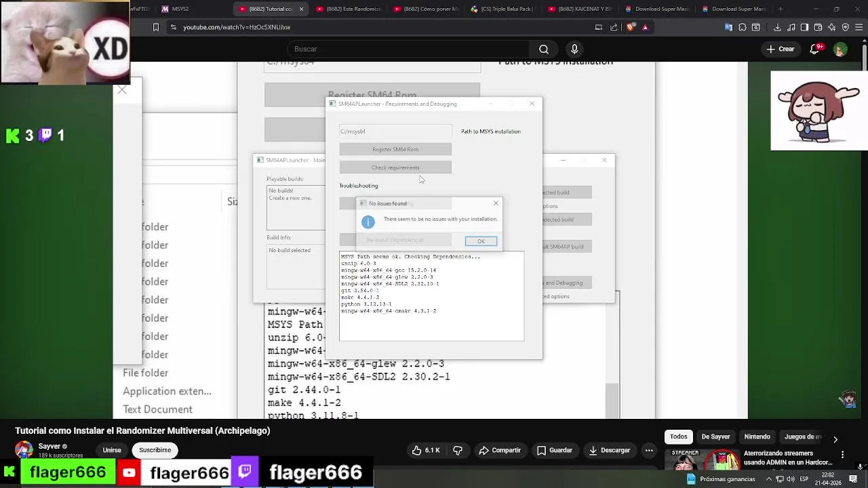This screenshot has height=488, width=868.
Task: Toggle the browser sidebar panel icon
Action: pos(804,27)
